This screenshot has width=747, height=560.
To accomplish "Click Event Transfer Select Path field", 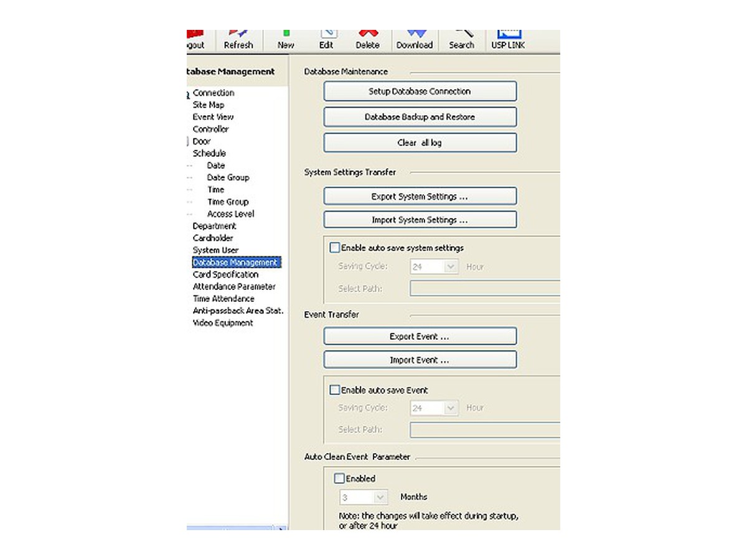I will [x=485, y=430].
